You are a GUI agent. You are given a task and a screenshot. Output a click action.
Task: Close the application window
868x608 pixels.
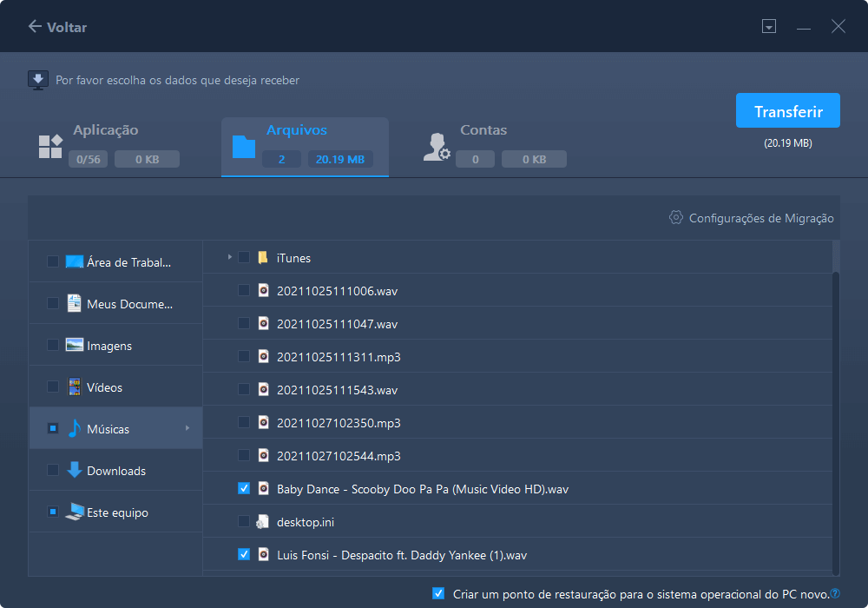click(x=838, y=26)
